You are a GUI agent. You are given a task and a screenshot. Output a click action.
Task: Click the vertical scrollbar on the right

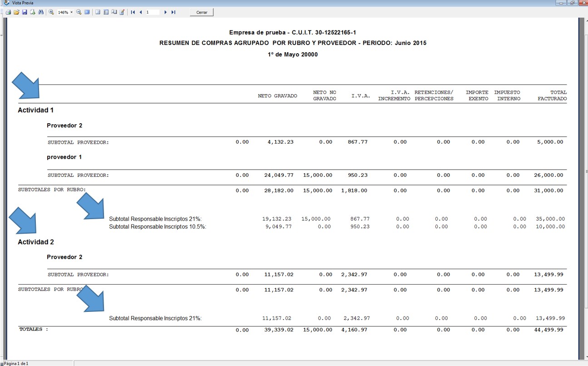click(x=586, y=182)
